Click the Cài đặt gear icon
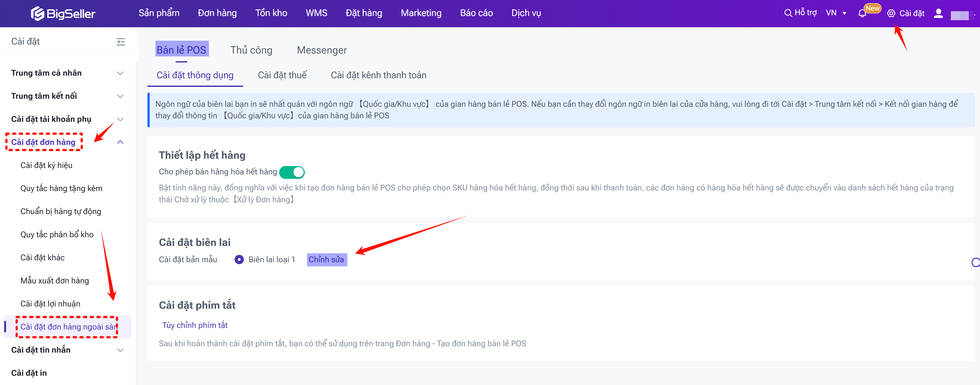The image size is (980, 385). [x=891, y=14]
